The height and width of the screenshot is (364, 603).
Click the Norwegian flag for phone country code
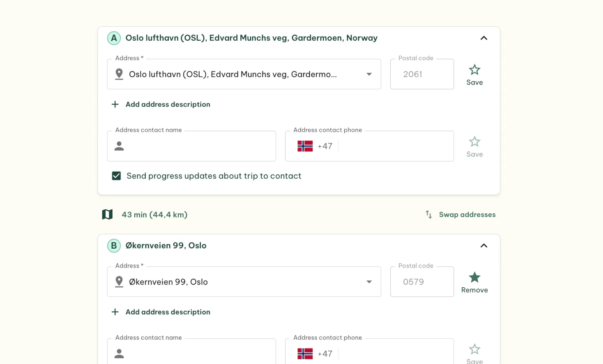tap(305, 146)
